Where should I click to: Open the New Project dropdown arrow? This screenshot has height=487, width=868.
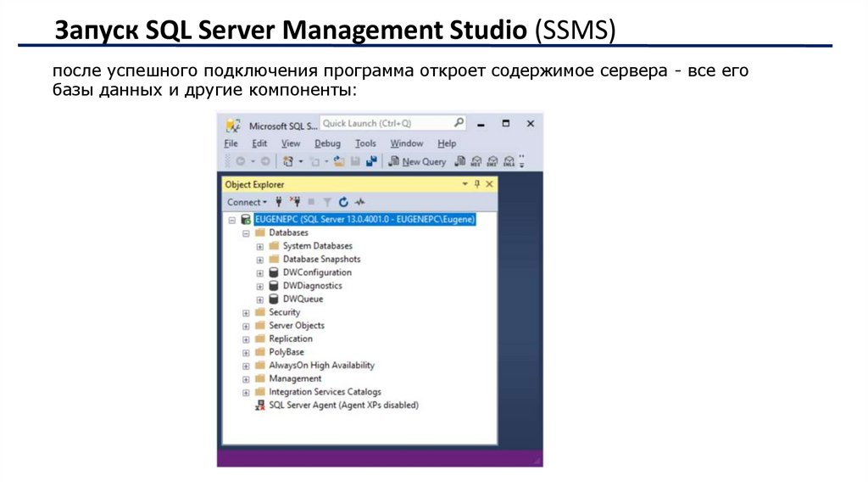coord(301,161)
